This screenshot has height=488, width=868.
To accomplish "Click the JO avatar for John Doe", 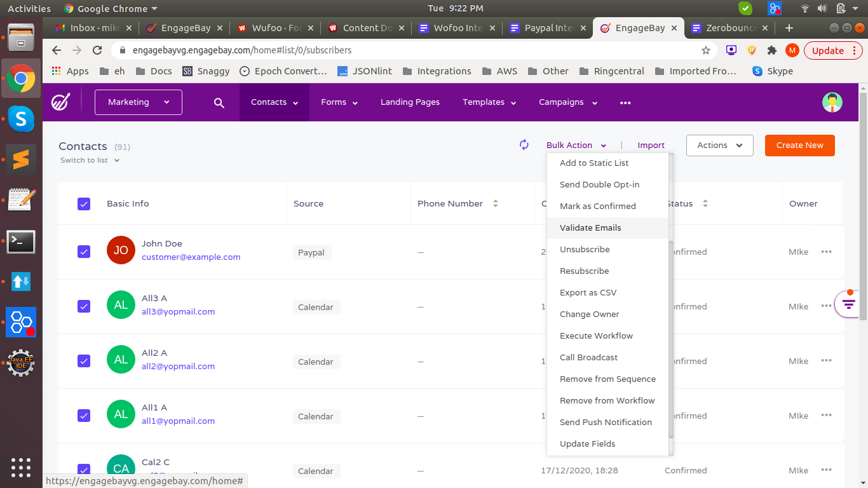I will 121,250.
